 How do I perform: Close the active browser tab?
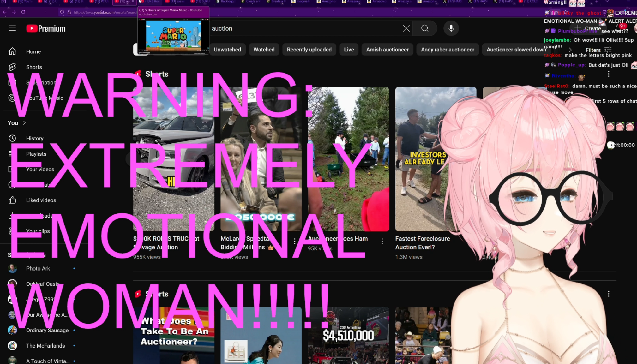[133, 2]
